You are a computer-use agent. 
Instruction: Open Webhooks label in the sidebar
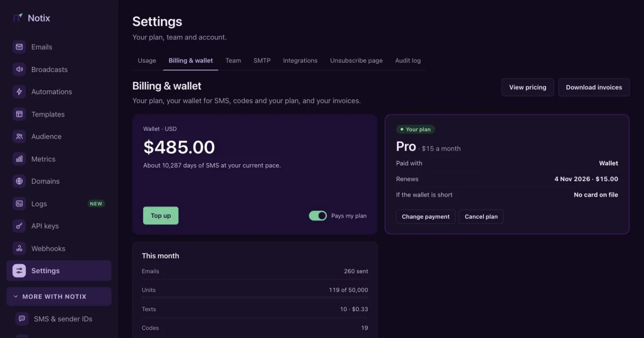coord(48,249)
